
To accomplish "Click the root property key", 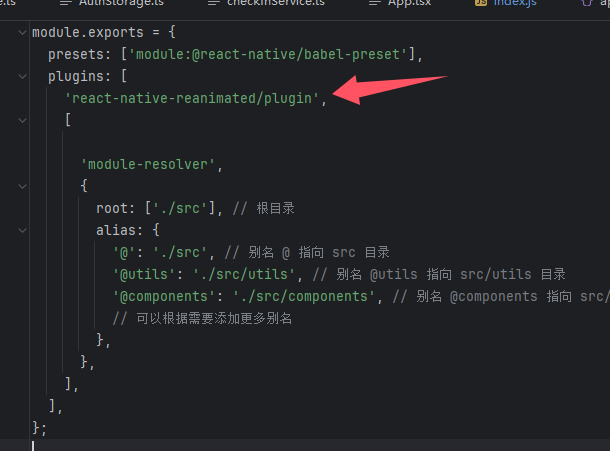I will point(112,209).
